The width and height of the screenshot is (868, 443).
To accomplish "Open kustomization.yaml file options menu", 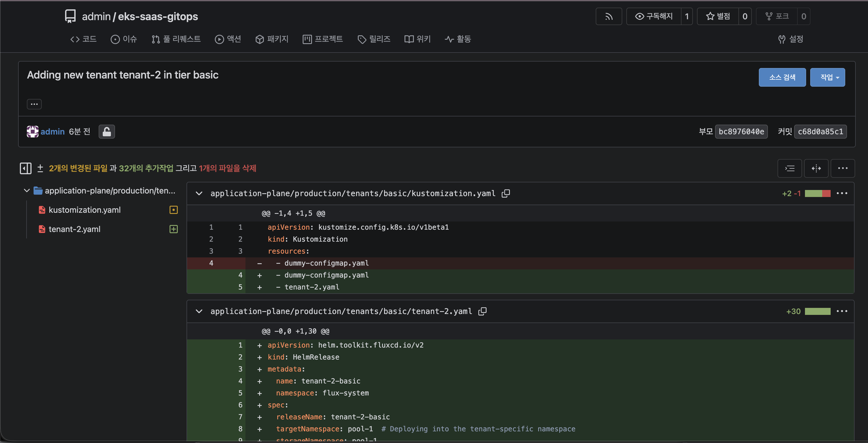I will pos(842,193).
